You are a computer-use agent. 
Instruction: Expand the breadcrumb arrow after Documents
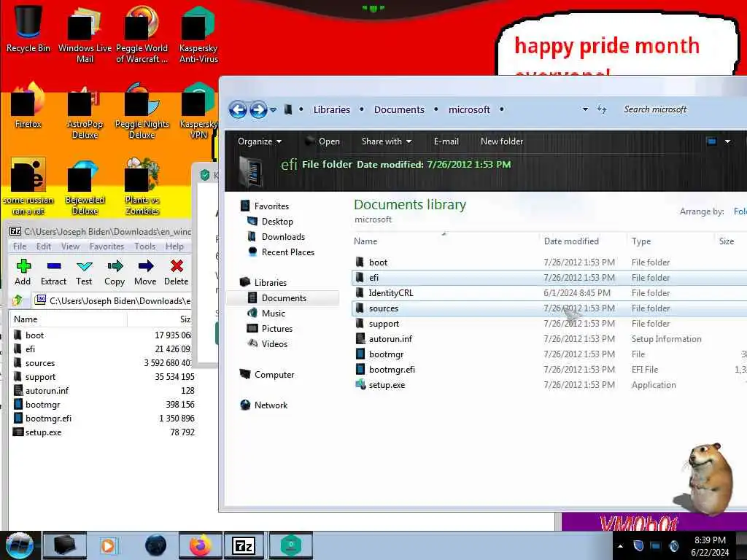(436, 109)
